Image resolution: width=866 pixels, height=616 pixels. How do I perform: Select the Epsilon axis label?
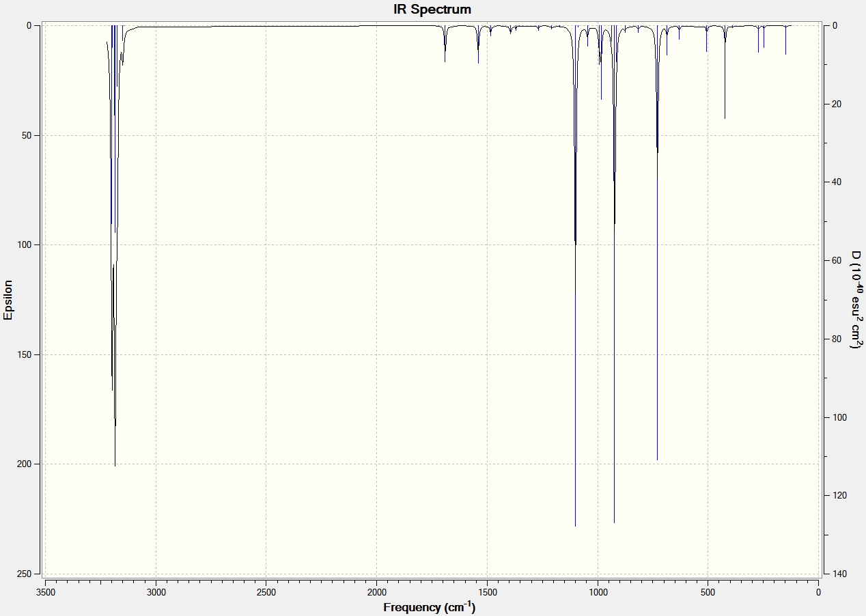[8, 300]
